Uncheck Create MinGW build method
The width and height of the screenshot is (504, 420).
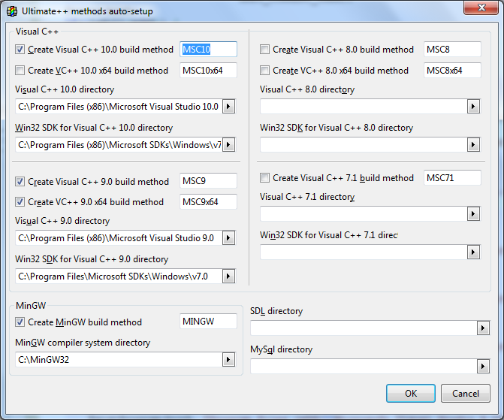click(20, 322)
